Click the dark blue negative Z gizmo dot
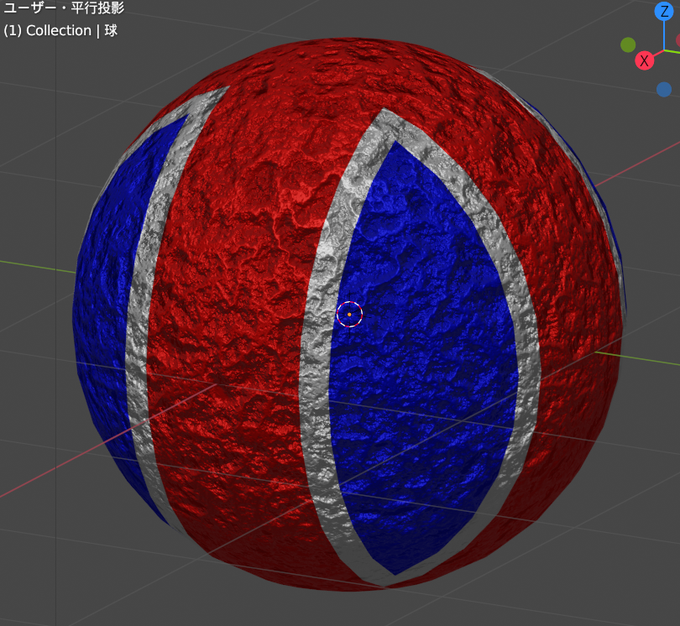Screen dimensions: 680x626 click(x=664, y=89)
